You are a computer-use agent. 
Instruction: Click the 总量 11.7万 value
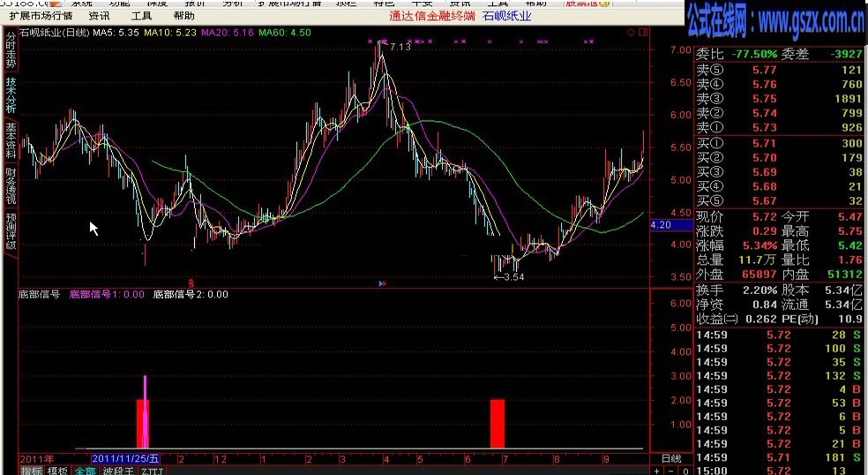(759, 260)
